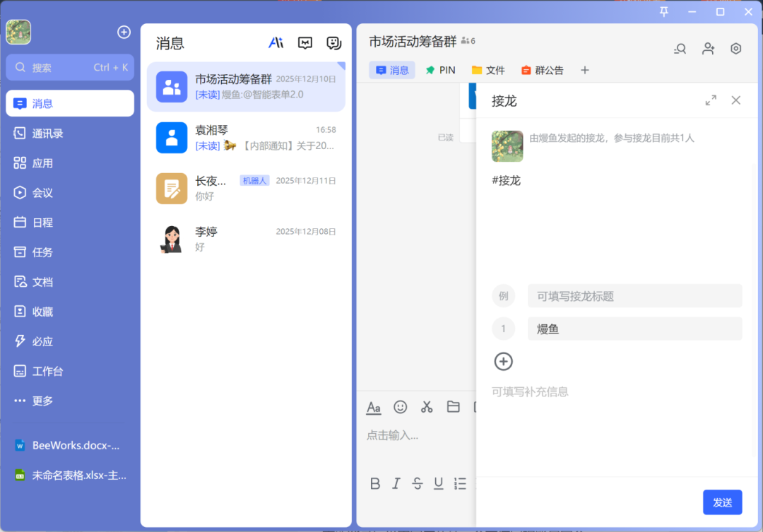Click the entry field containing 鳗鱼
The image size is (763, 532).
coord(634,329)
